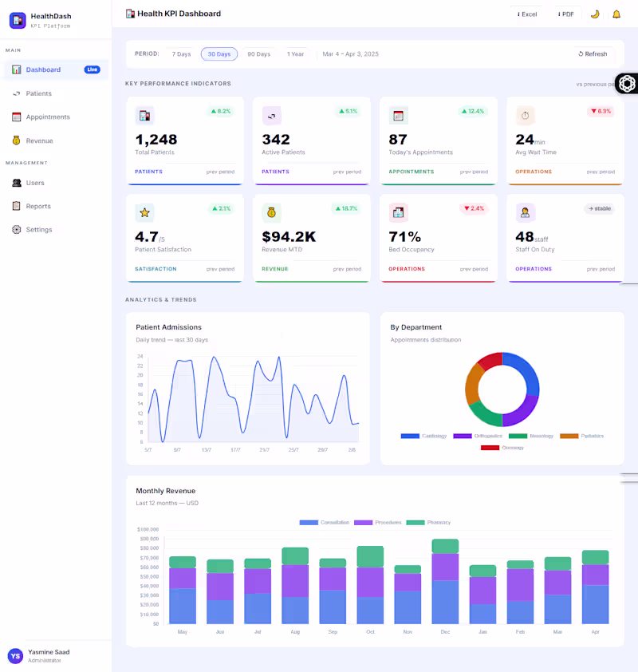Click the 6.3% decrease badge on Avg Wait Time
Image resolution: width=638 pixels, height=672 pixels.
pyautogui.click(x=601, y=111)
